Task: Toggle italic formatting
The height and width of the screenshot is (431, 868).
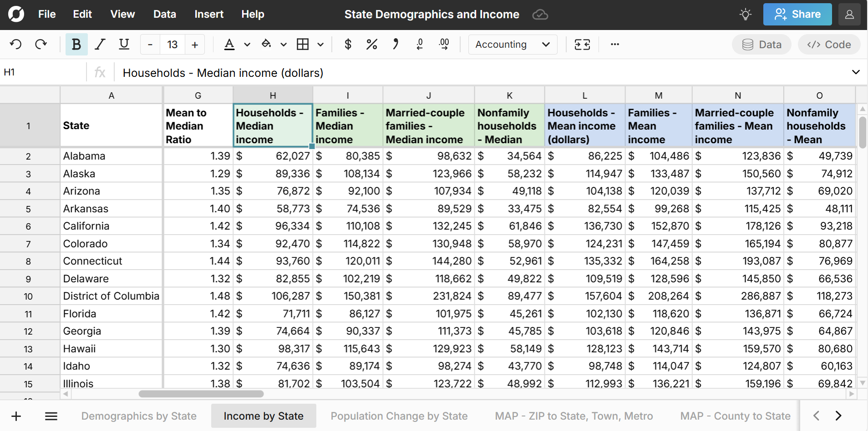Action: (x=100, y=45)
